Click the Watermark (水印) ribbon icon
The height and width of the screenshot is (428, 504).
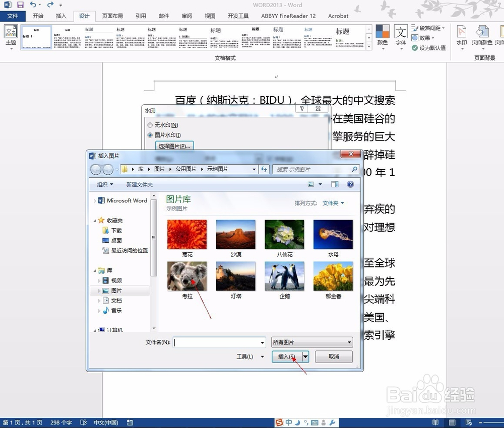[x=462, y=37]
